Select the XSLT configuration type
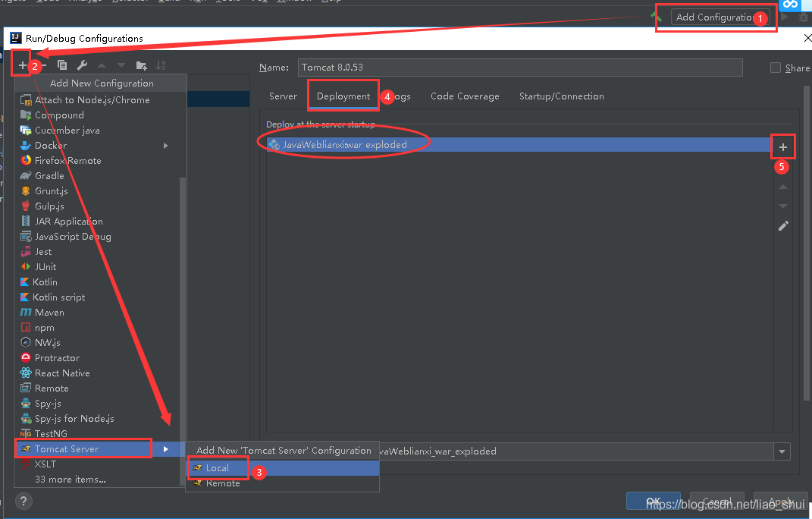 pyautogui.click(x=99, y=464)
